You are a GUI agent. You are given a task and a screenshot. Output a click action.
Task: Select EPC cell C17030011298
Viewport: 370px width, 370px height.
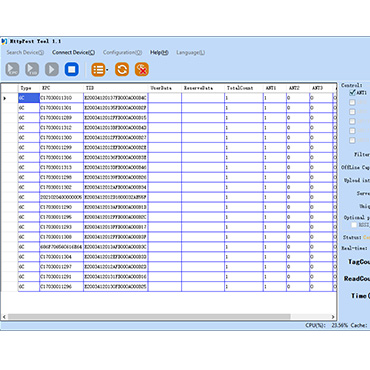[x=61, y=177]
